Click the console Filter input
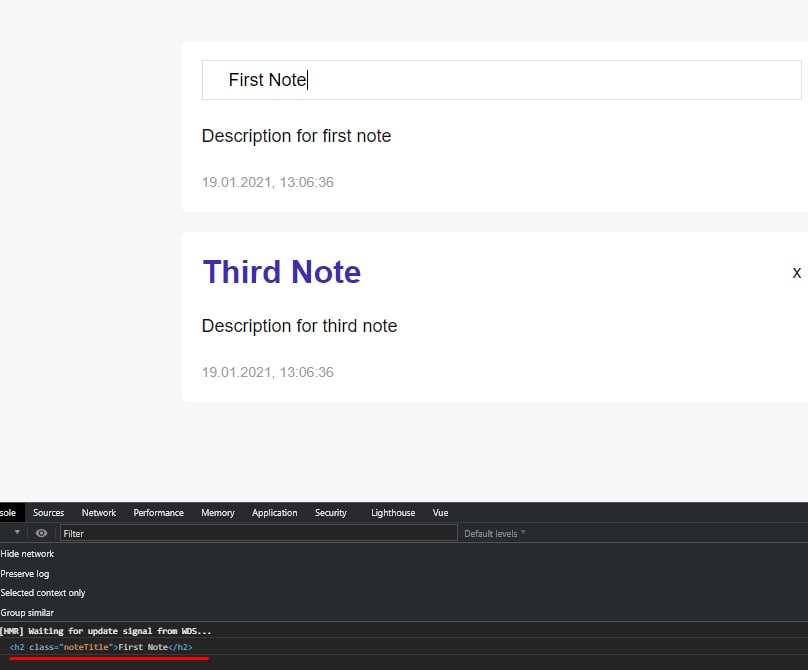Image resolution: width=808 pixels, height=670 pixels. (259, 533)
